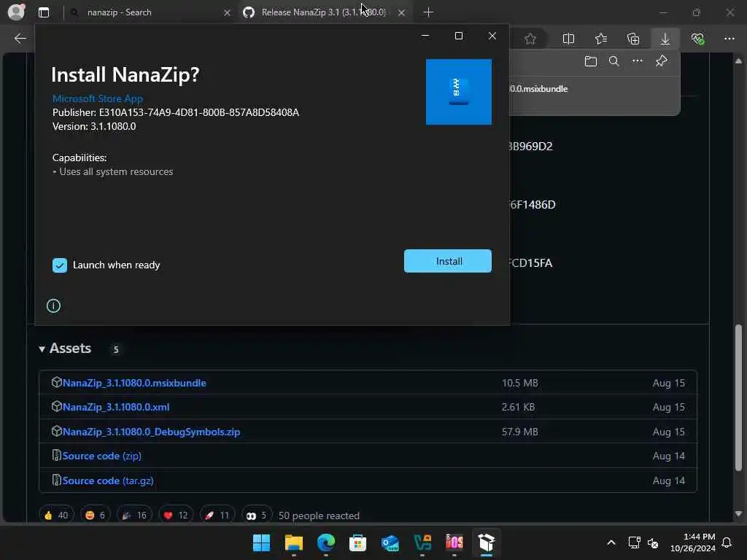Viewport: 747px width, 560px height.
Task: Open Edge Settings and more menu
Action: tap(729, 39)
